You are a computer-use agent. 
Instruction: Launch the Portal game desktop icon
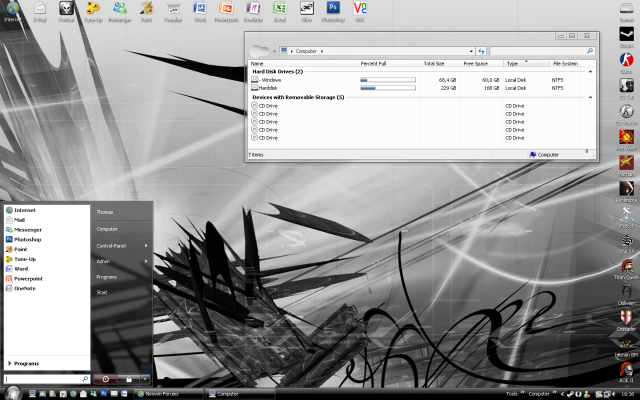[627, 217]
